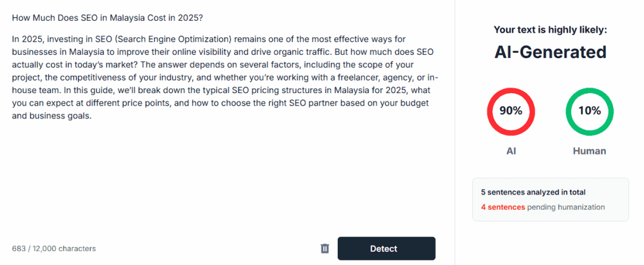Click the 'Human' label under the green ring
This screenshot has height=265, width=644.
[589, 151]
